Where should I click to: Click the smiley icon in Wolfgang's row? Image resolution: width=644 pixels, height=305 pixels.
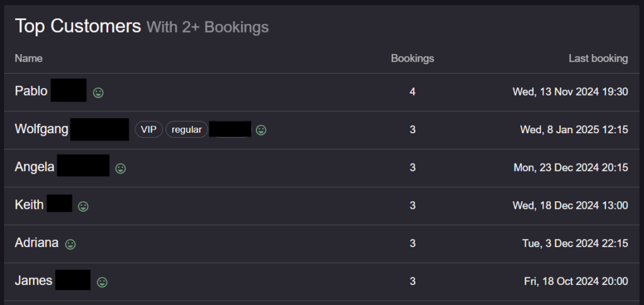tap(261, 130)
